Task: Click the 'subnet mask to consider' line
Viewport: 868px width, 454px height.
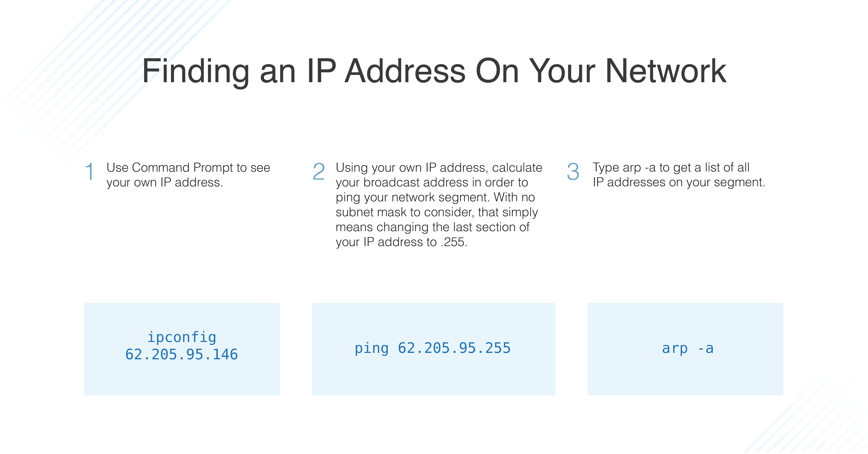Action: [x=437, y=212]
